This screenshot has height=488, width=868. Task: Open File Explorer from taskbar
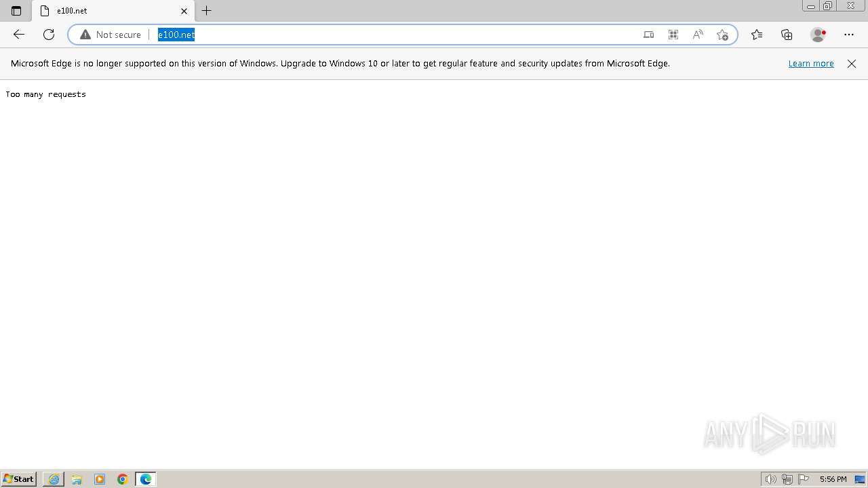(77, 479)
